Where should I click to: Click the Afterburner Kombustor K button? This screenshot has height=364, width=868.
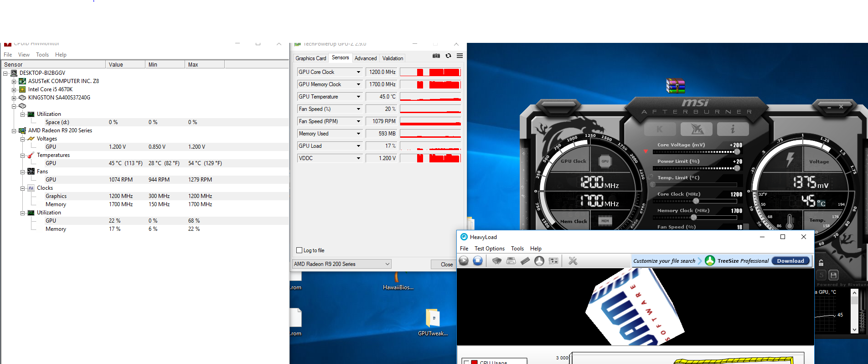pos(660,129)
